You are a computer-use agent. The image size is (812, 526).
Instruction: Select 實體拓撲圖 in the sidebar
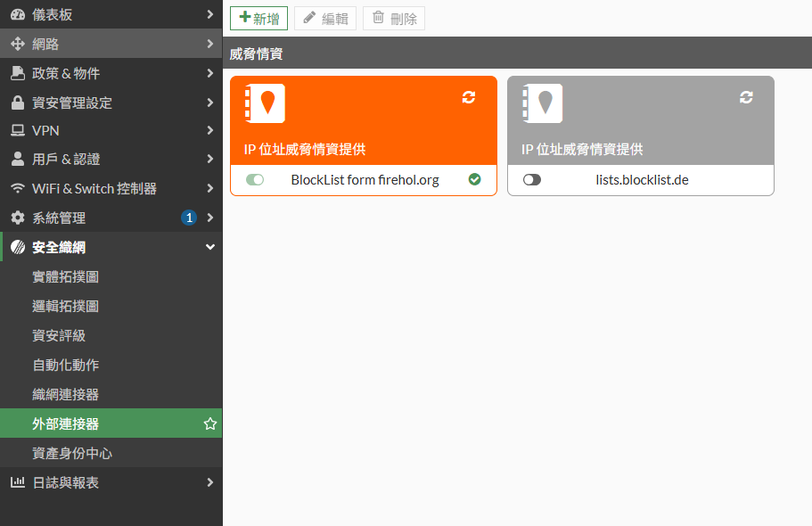pyautogui.click(x=65, y=276)
